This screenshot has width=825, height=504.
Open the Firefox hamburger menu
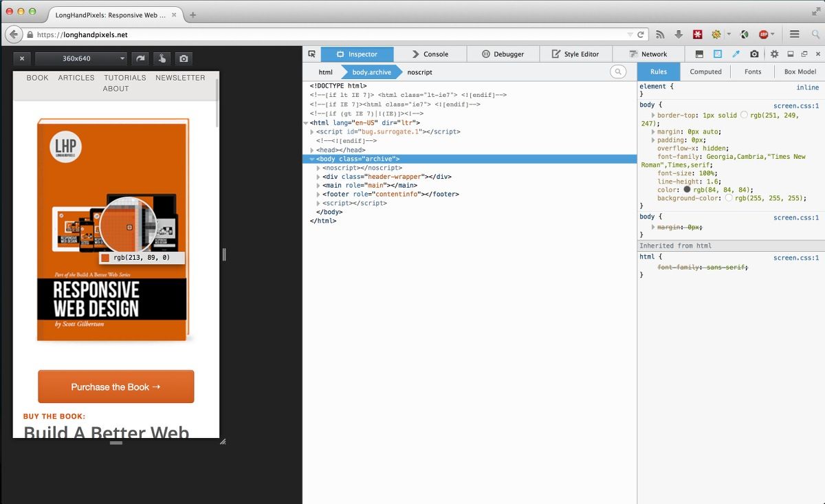(x=794, y=34)
